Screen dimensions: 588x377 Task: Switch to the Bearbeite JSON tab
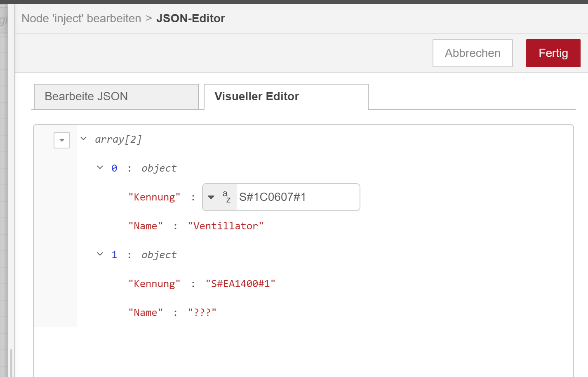click(116, 97)
